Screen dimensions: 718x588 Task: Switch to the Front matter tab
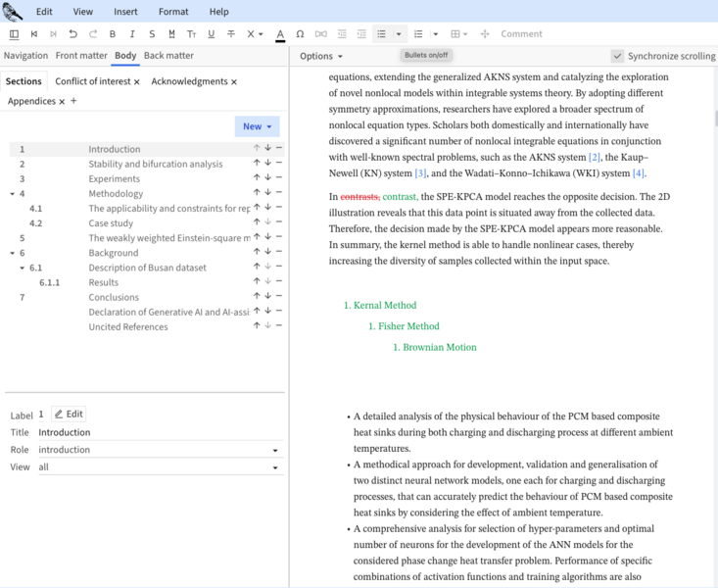(x=81, y=56)
